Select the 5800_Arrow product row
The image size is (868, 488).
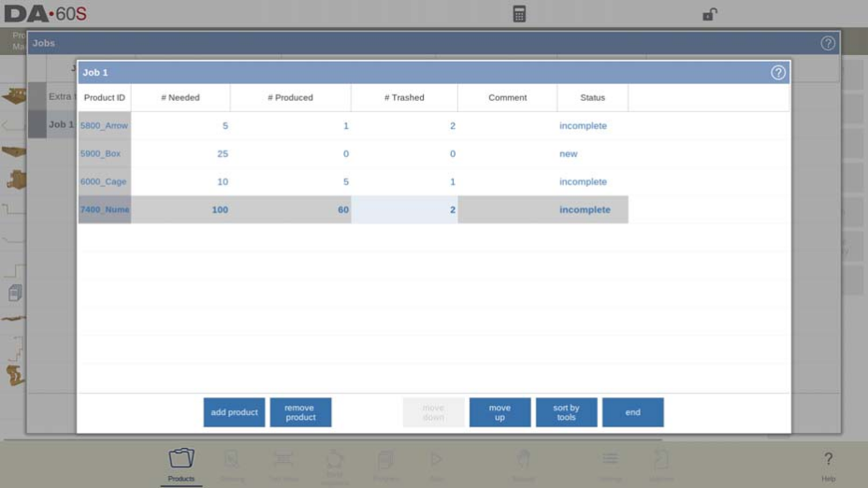pos(104,126)
